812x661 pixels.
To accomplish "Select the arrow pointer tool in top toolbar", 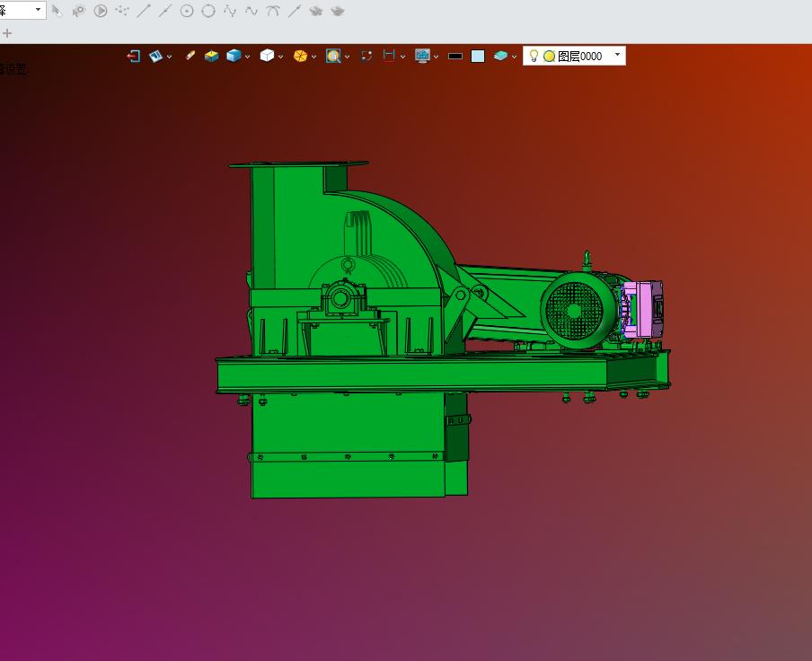I will (x=57, y=11).
